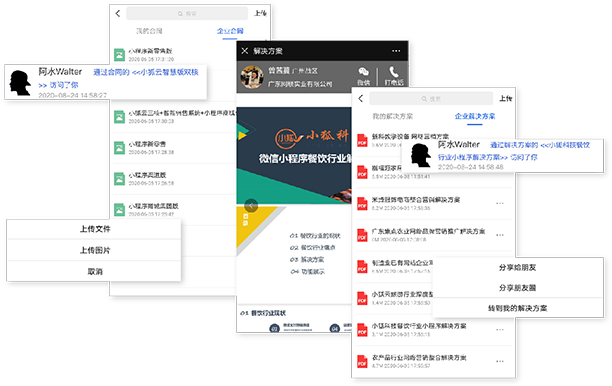Open image icon of file timed 17:30:23
612x386 pixels.
119,117
